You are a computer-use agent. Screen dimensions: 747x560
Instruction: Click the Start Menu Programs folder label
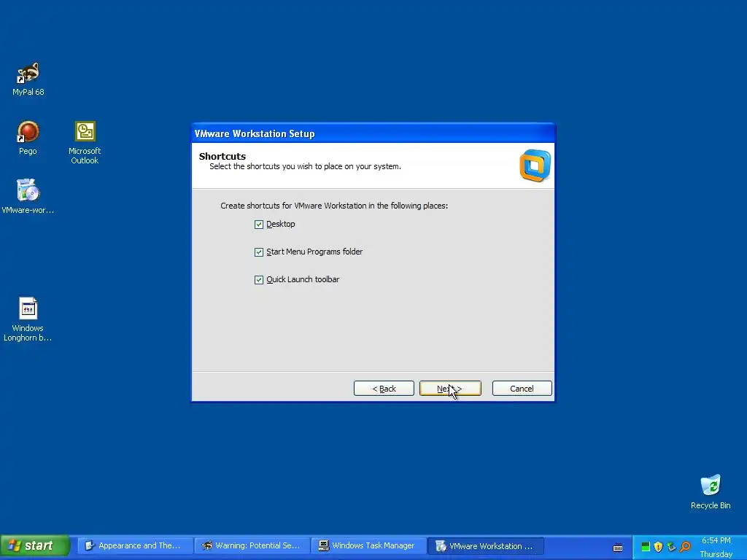coord(314,252)
